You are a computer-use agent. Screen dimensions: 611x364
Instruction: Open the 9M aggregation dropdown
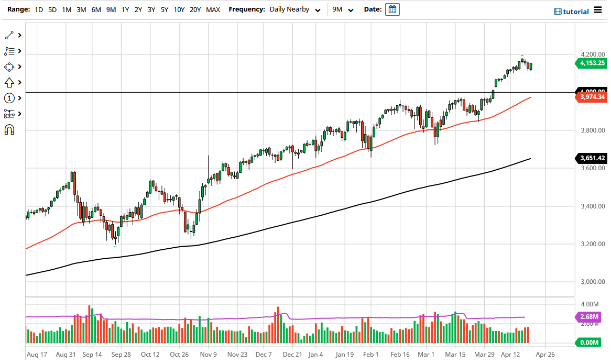click(341, 9)
